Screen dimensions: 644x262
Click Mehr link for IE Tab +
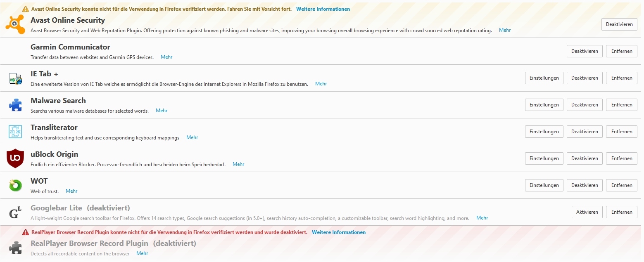[321, 84]
